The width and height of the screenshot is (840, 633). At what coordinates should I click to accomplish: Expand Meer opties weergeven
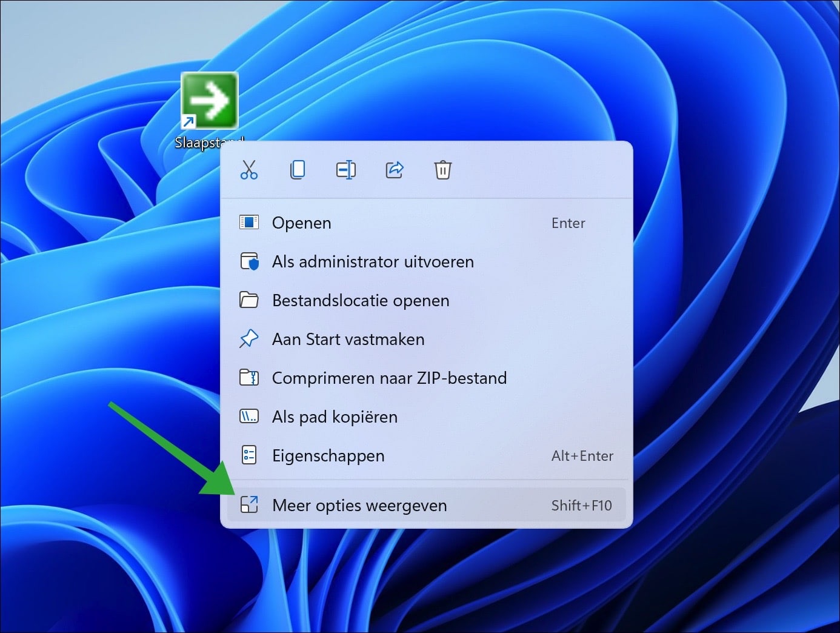click(x=359, y=504)
